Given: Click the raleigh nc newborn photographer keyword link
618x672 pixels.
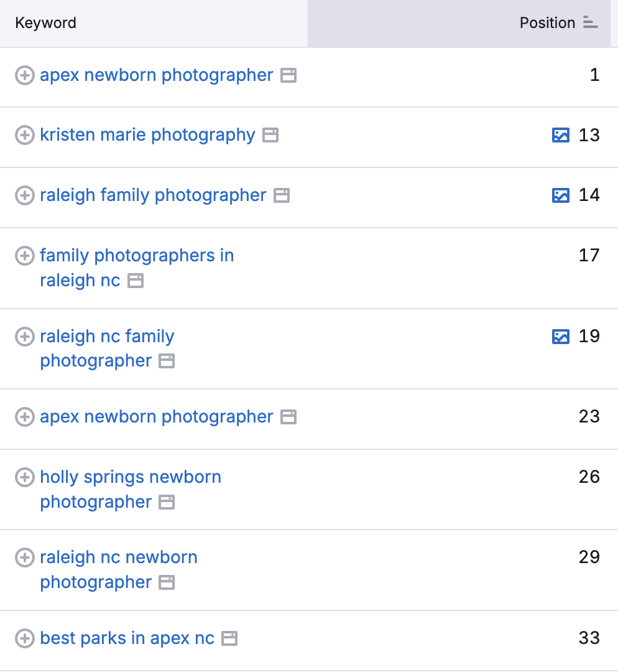Looking at the screenshot, I should tap(118, 558).
